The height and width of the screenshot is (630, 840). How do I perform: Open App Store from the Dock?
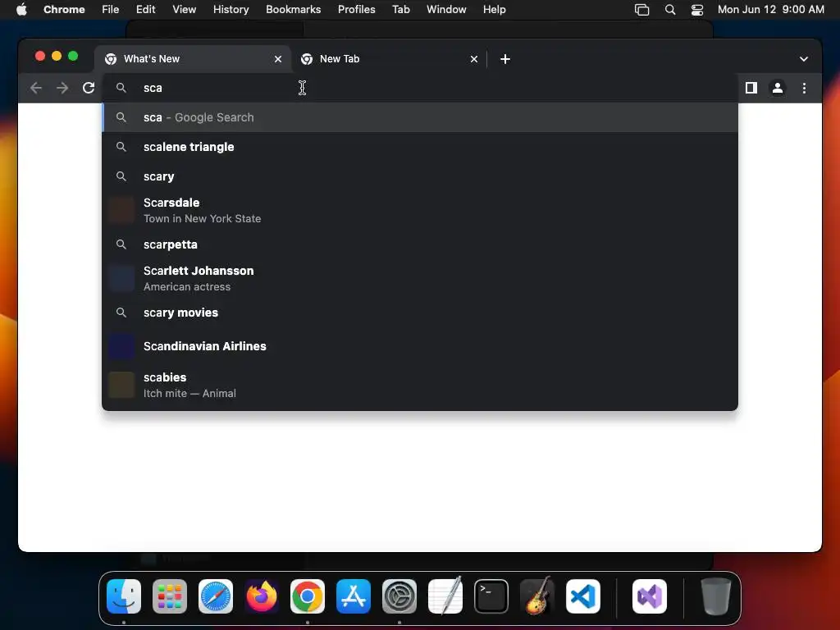tap(354, 596)
